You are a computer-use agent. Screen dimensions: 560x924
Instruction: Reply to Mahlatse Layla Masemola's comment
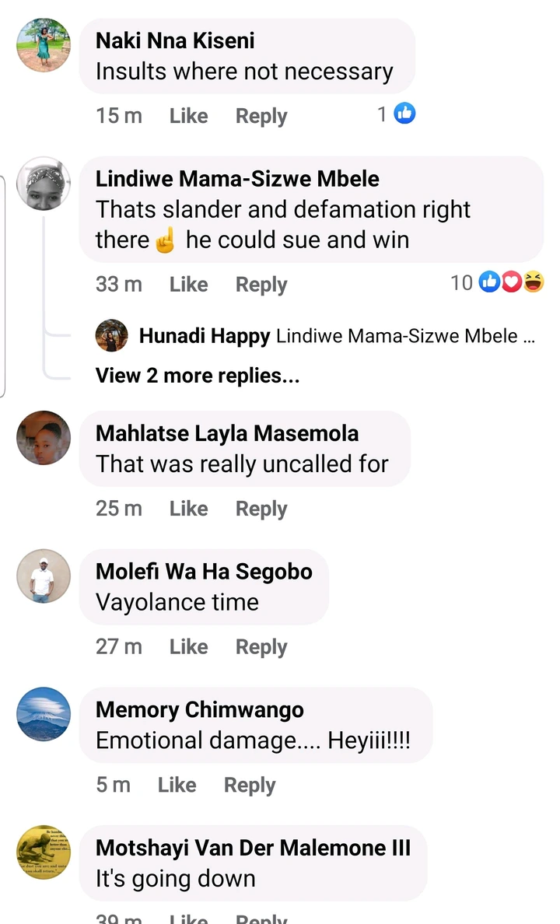click(261, 509)
